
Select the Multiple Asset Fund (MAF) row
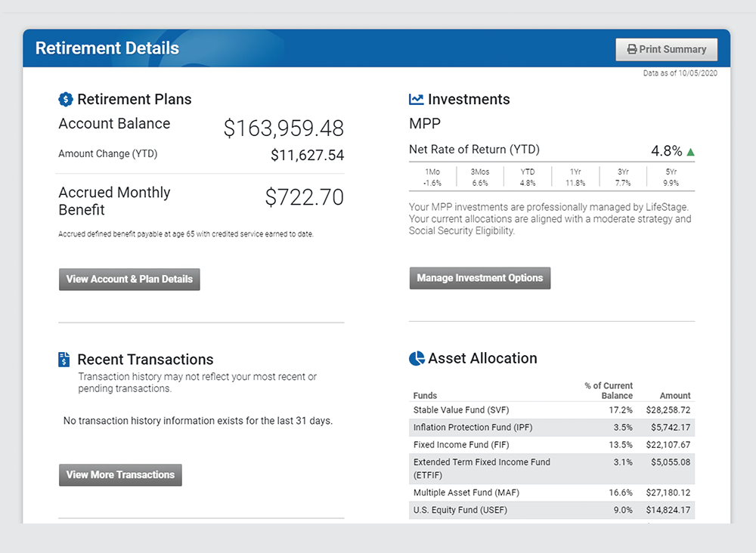coord(552,493)
